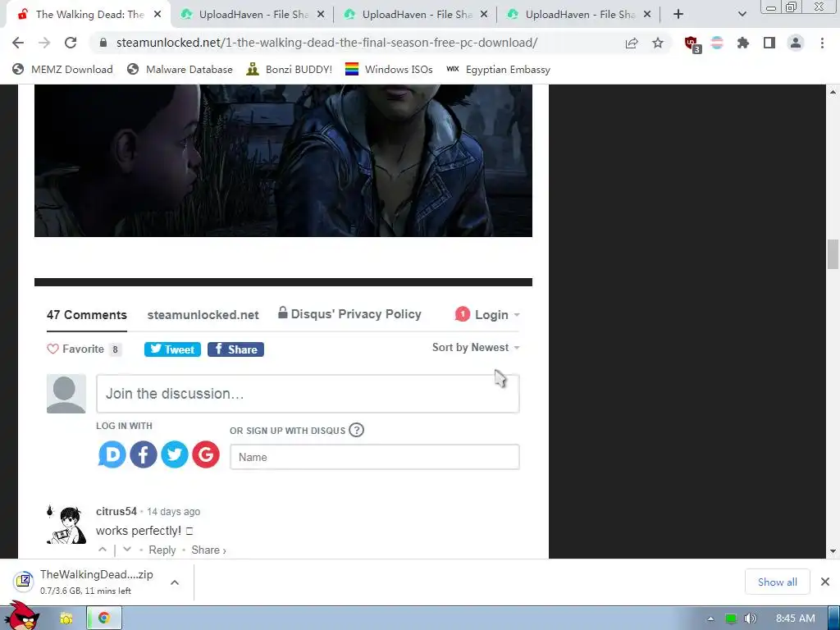The height and width of the screenshot is (630, 840).
Task: Log in with Twitter icon
Action: 175,454
